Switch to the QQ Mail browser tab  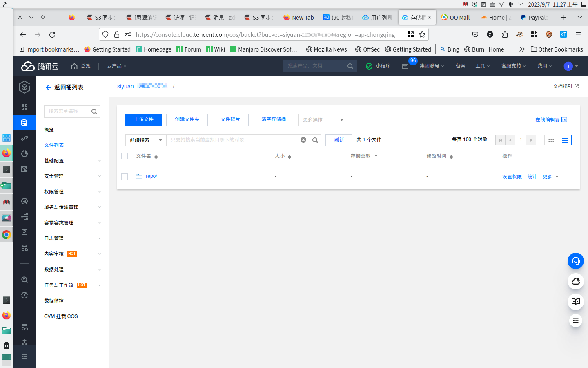pos(455,18)
